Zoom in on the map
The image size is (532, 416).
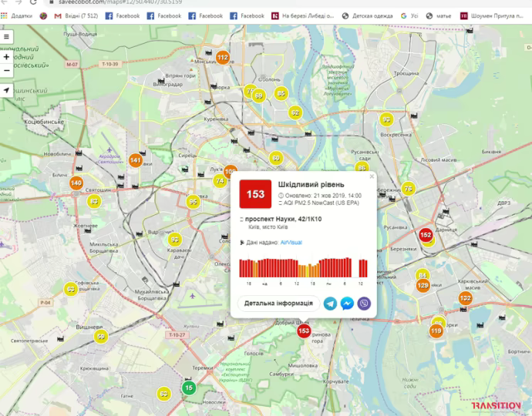click(7, 56)
